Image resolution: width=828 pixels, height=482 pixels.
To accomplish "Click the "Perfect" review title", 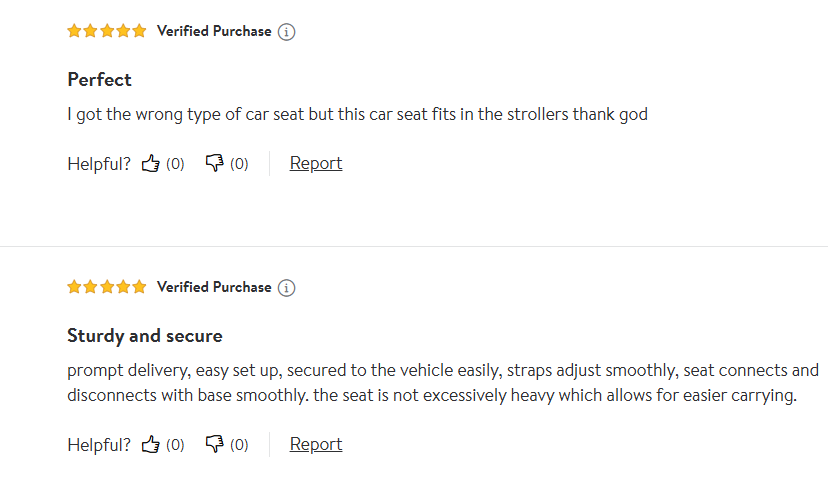I will coord(100,79).
